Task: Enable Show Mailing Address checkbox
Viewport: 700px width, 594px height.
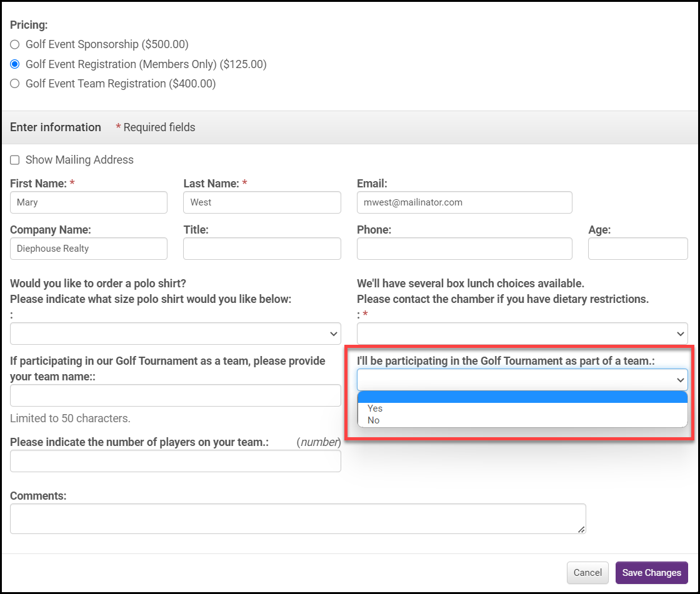Action: [15, 161]
